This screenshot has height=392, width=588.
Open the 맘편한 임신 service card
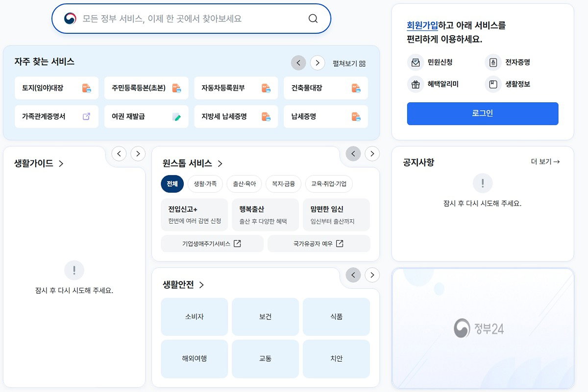point(336,214)
